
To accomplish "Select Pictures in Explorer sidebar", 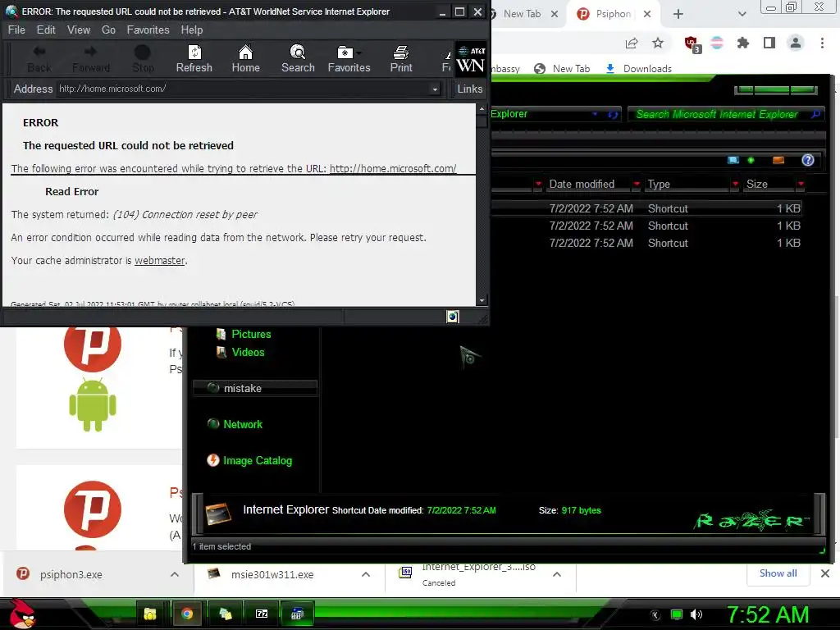I will click(251, 335).
